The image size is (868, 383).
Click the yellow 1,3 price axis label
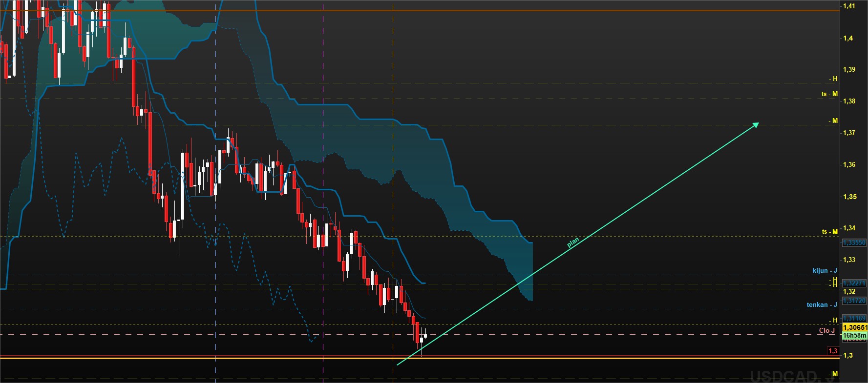pos(848,356)
